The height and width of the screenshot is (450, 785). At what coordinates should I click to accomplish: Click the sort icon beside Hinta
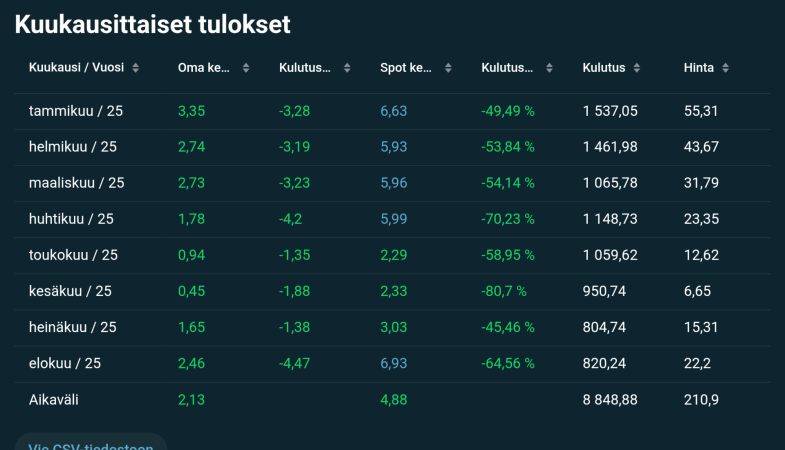point(725,68)
